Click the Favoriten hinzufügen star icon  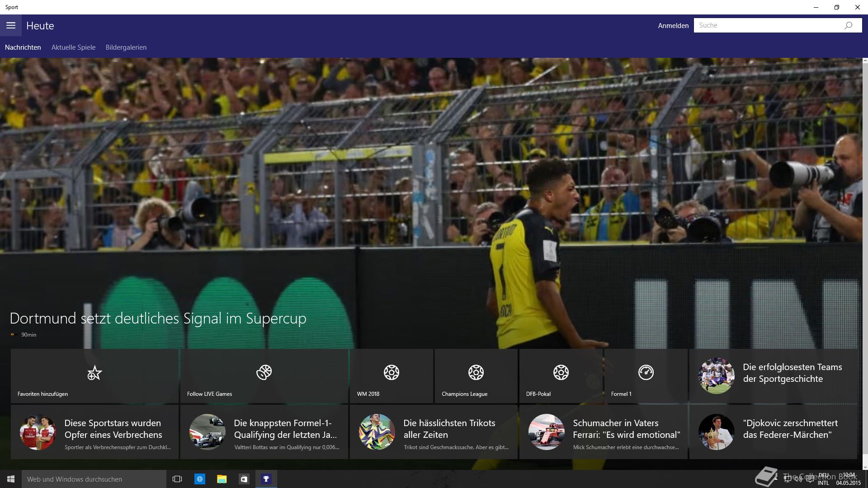94,373
